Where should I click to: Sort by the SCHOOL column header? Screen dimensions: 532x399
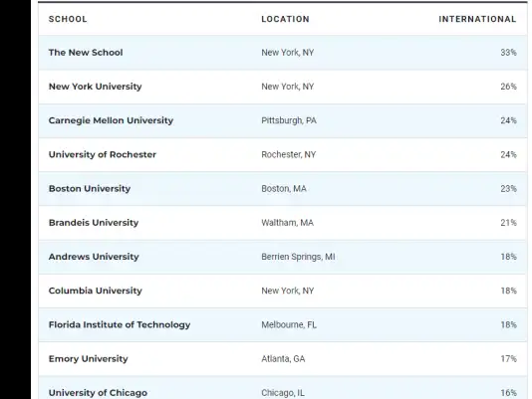[x=68, y=19]
